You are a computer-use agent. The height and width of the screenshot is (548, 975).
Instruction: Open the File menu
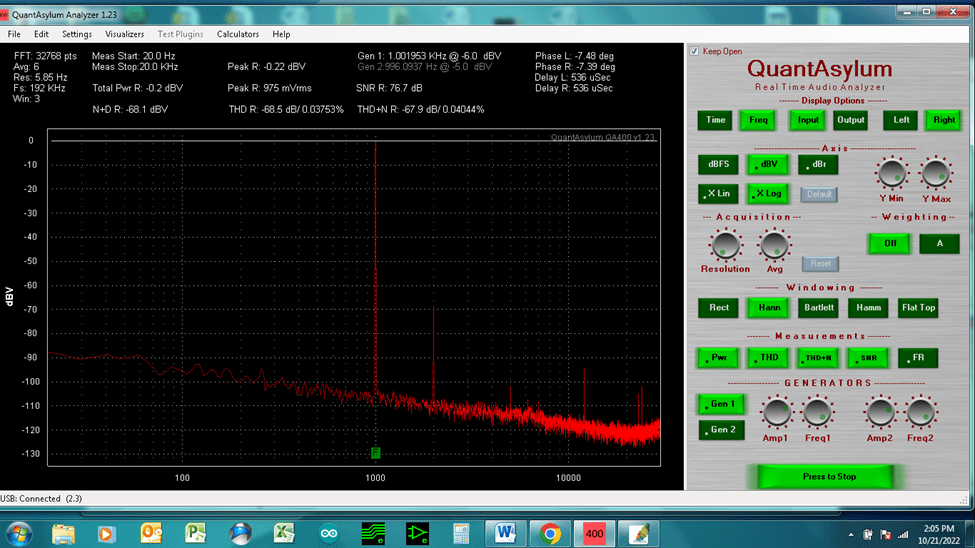point(14,34)
